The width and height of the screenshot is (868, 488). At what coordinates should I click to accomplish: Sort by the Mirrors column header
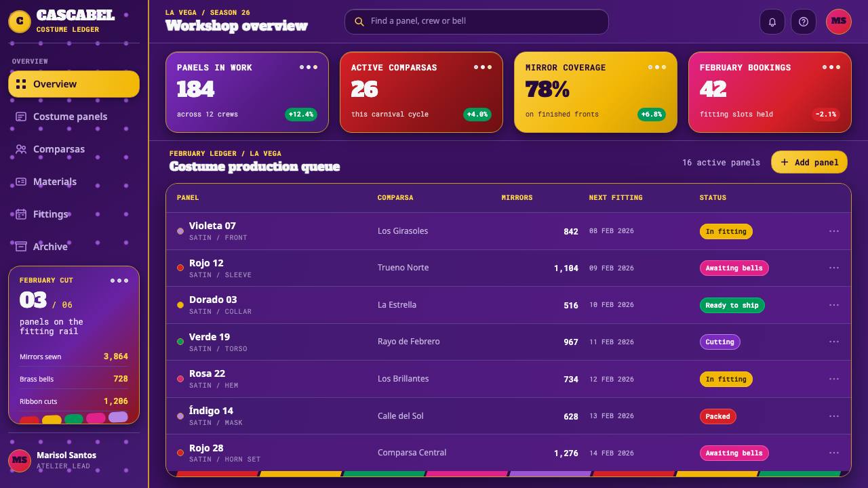517,198
